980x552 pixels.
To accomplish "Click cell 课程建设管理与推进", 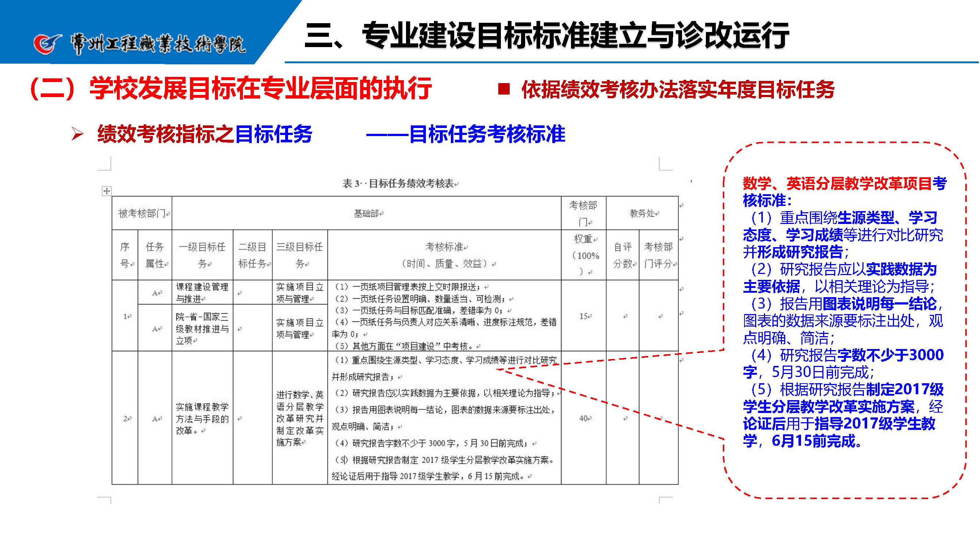I will 202,292.
